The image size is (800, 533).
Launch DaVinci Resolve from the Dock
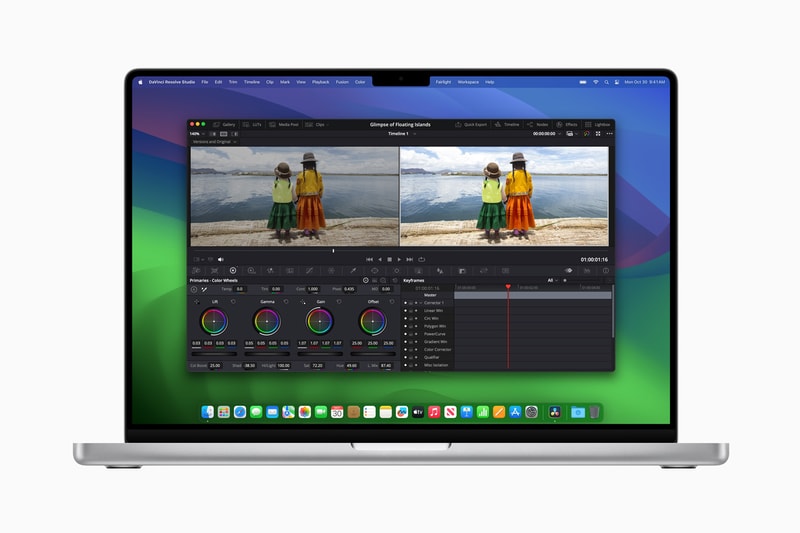click(x=555, y=412)
